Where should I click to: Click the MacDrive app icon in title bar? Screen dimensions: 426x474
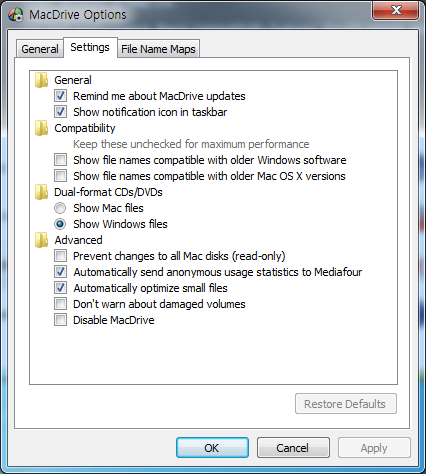tap(16, 15)
